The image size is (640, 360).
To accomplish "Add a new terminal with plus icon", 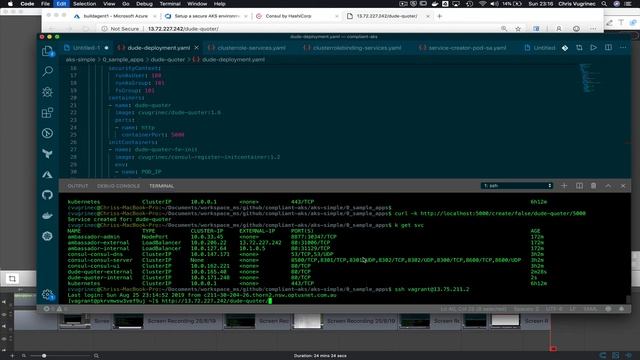I will click(564, 186).
